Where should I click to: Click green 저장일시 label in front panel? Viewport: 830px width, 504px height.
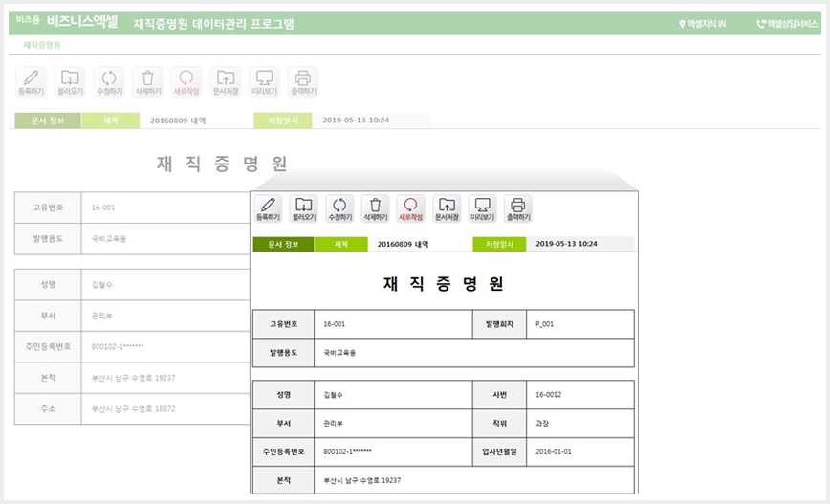(x=499, y=244)
